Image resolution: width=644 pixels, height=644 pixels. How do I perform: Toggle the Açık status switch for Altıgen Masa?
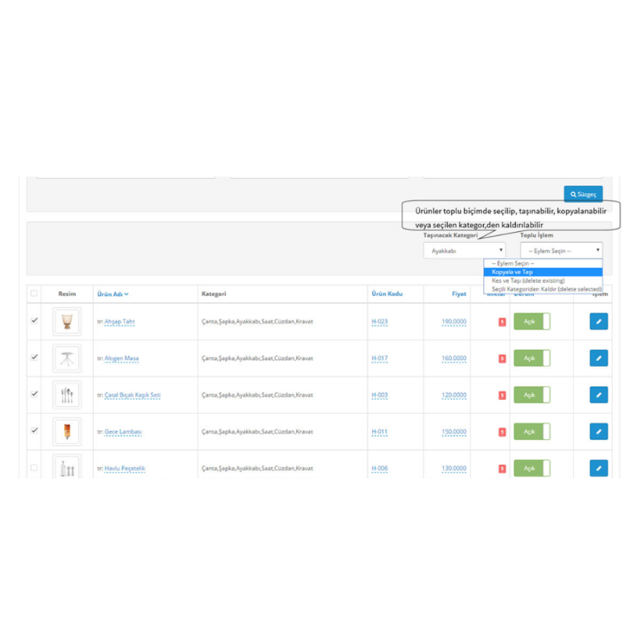pos(532,357)
